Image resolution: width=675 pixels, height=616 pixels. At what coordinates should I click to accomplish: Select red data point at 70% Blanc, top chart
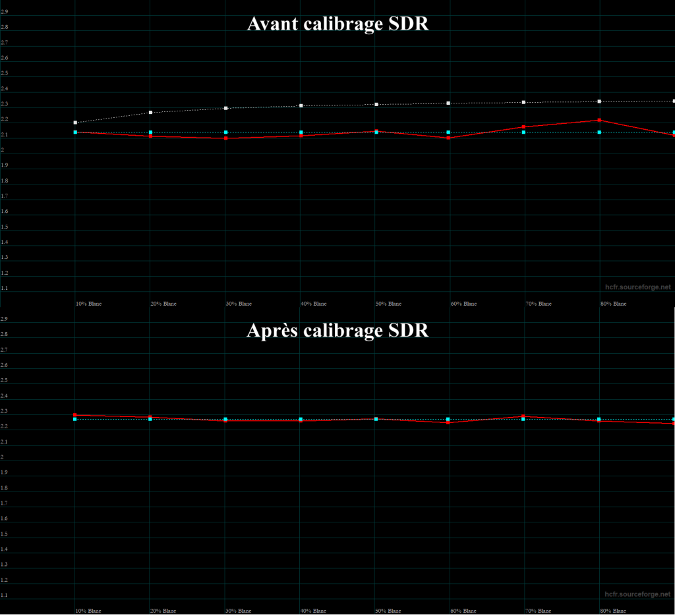click(524, 126)
